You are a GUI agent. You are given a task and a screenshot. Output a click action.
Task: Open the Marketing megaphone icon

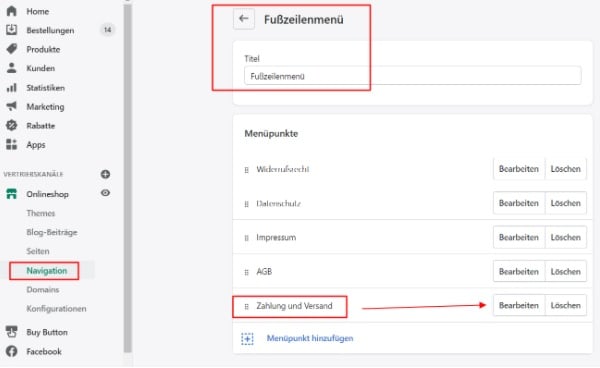click(11, 106)
